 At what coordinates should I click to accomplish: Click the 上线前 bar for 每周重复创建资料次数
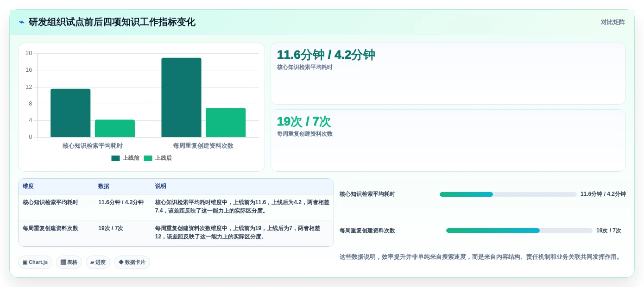click(181, 97)
